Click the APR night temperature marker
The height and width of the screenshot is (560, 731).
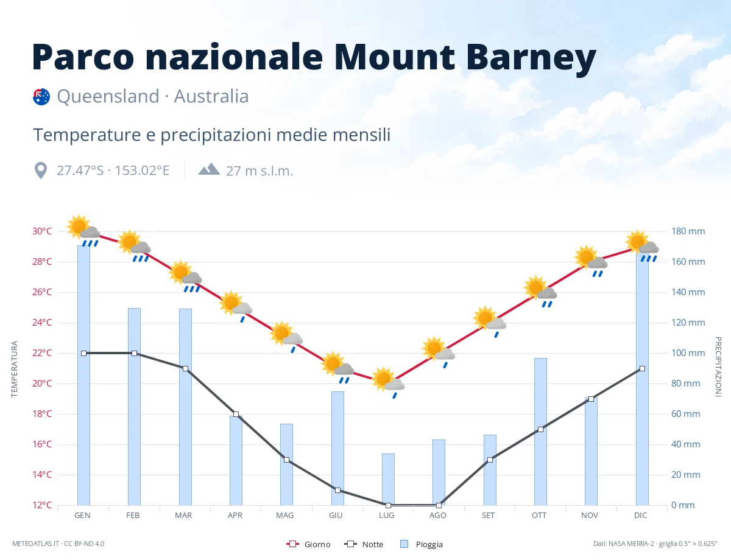[236, 414]
